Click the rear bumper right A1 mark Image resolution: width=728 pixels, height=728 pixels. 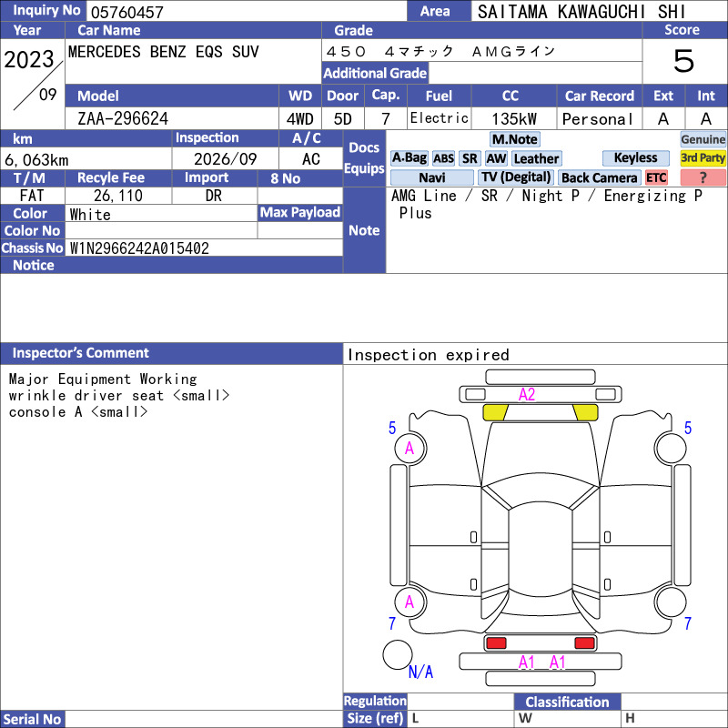[x=557, y=662]
